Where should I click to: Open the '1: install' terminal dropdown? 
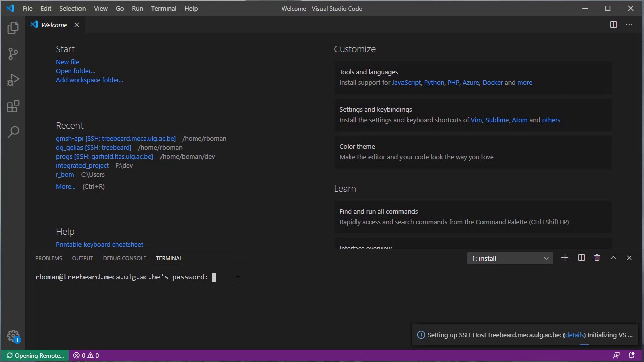(510, 258)
